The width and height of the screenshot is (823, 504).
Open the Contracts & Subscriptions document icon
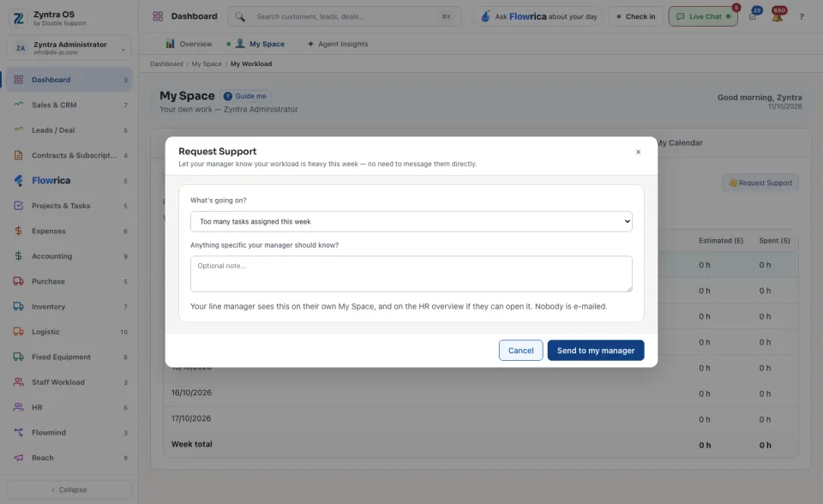[18, 155]
